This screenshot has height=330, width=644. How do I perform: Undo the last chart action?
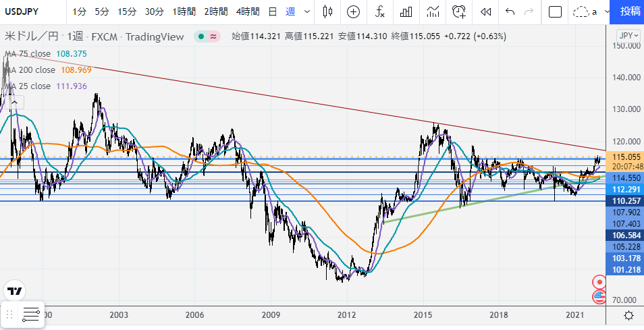point(510,12)
